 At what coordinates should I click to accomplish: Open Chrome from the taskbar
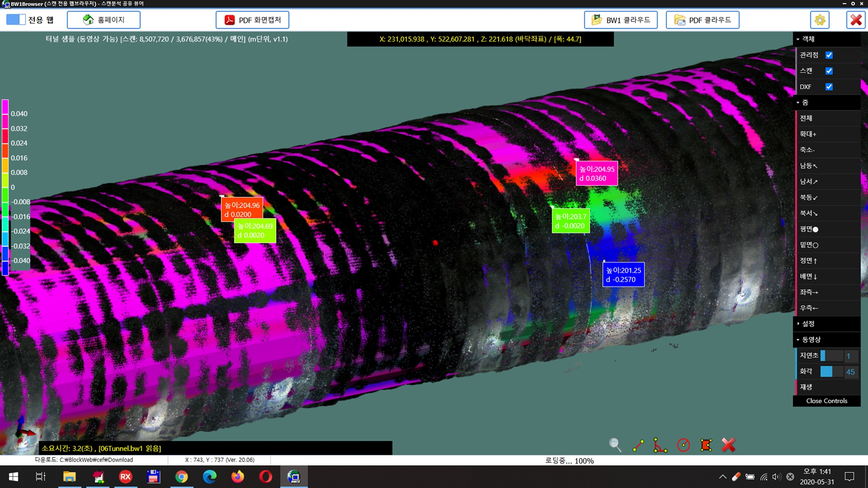click(x=181, y=477)
